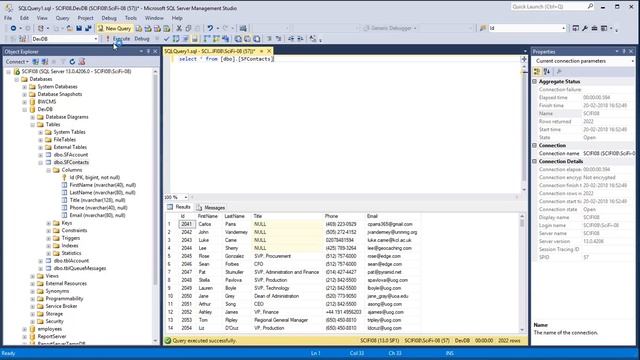
Task: Select the SQLQuery1.sql document tab
Action: click(x=210, y=51)
